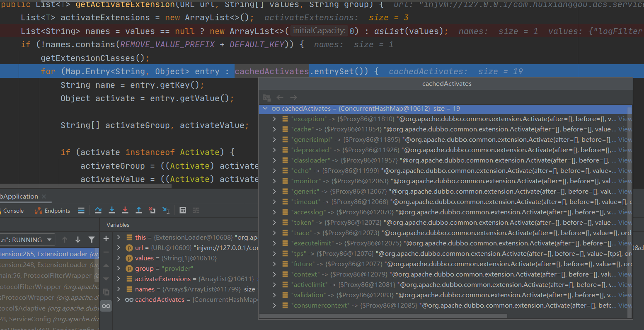Expand cachedActivates watch in Variables

click(119, 299)
